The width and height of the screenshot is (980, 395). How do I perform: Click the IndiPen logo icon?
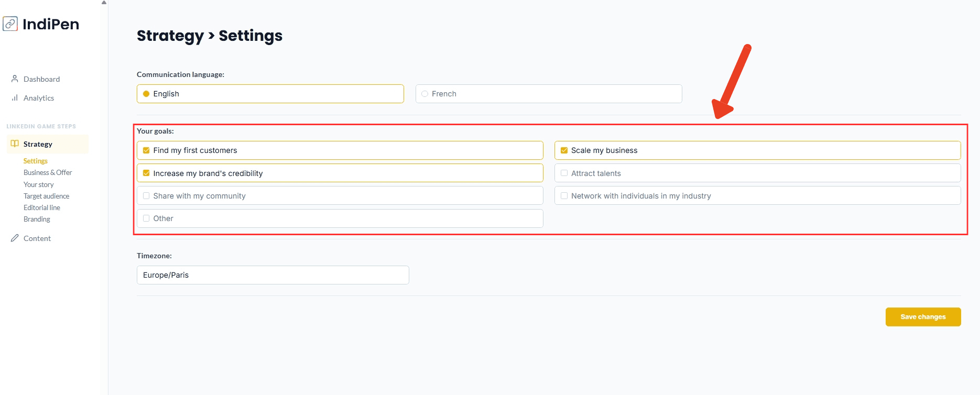10,24
